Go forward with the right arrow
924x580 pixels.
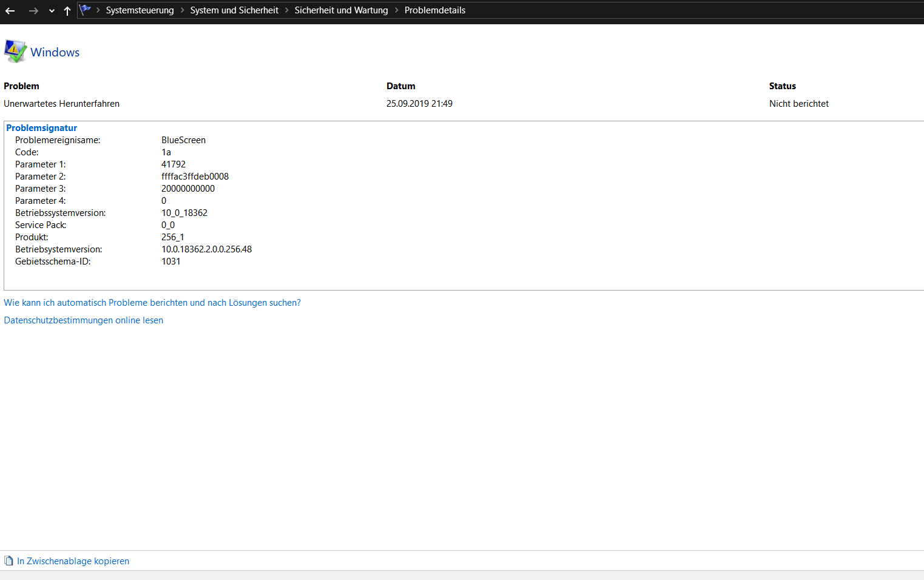click(x=33, y=11)
